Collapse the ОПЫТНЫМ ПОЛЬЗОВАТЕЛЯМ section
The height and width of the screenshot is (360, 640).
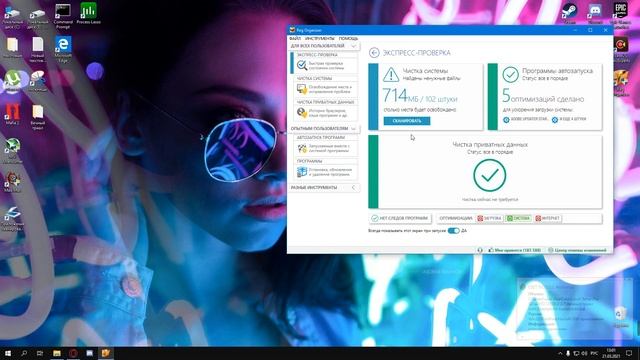click(353, 129)
